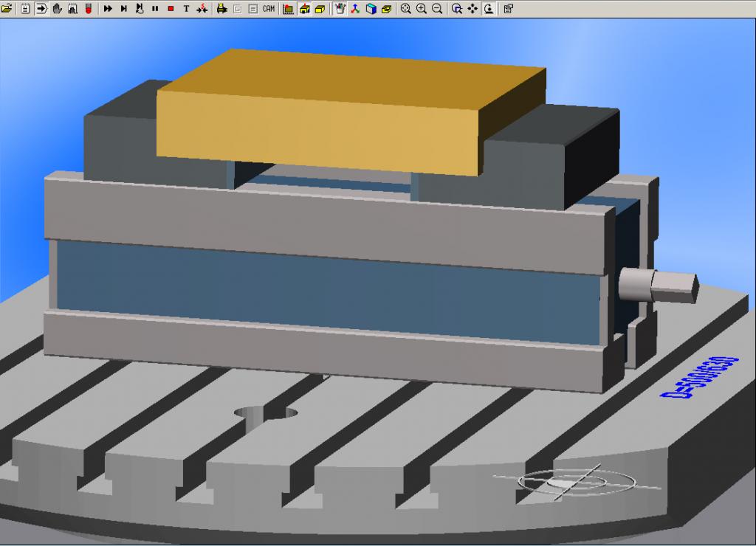Toggle the 3D vise-with-workpiece view button

click(x=304, y=9)
